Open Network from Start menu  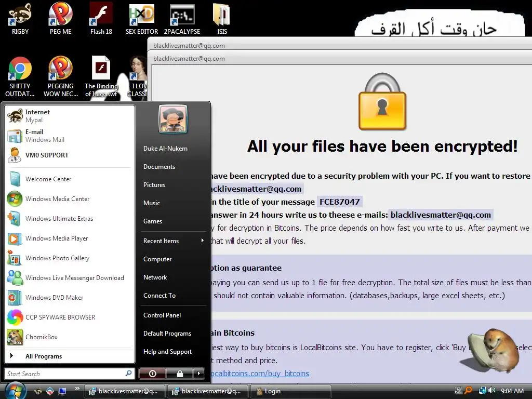[x=155, y=277]
